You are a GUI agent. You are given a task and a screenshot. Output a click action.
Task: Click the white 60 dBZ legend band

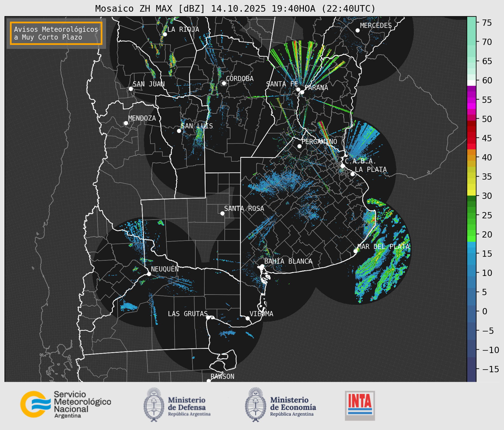coord(471,83)
